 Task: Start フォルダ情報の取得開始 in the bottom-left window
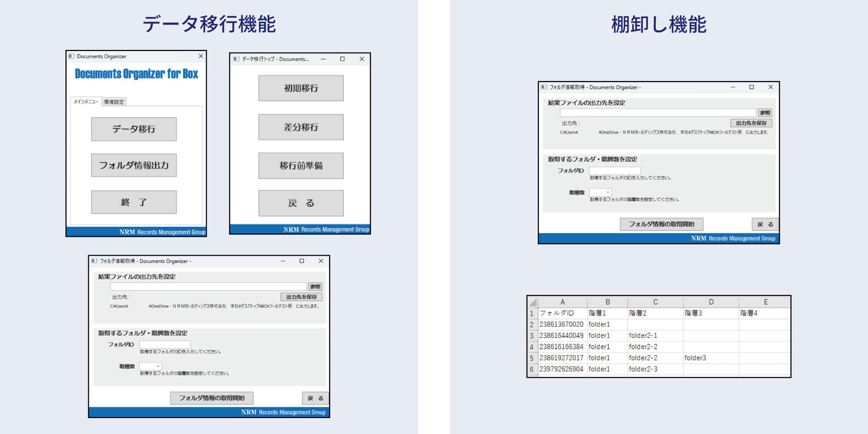(x=212, y=398)
